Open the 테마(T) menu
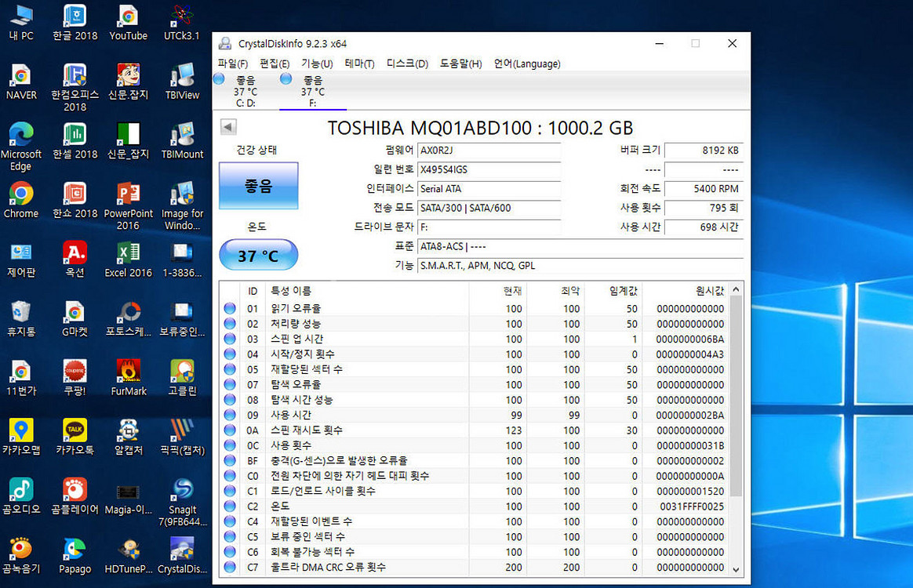 (359, 64)
